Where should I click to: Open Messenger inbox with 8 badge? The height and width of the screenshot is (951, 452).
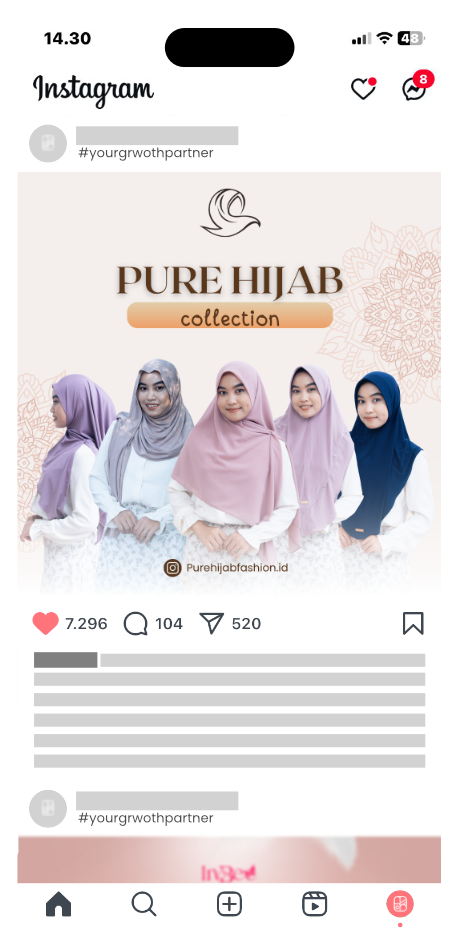tap(417, 87)
